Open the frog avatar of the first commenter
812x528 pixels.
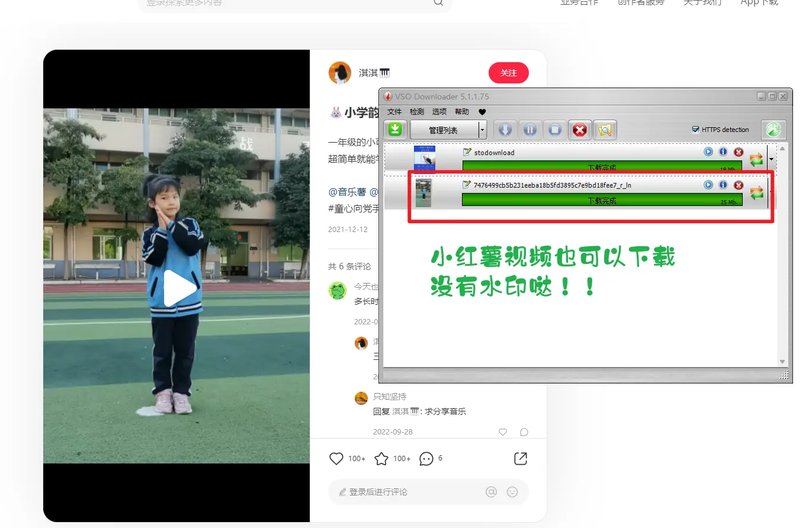click(338, 291)
